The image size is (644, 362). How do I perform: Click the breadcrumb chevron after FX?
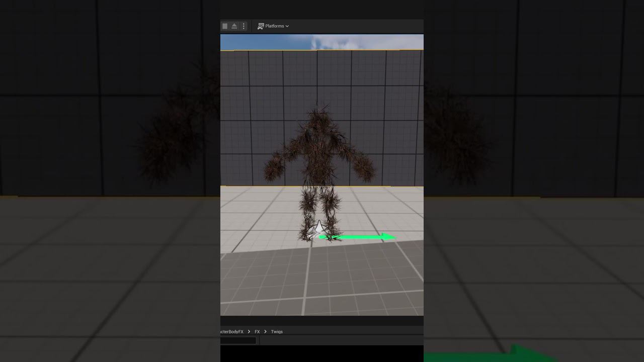[x=265, y=332]
